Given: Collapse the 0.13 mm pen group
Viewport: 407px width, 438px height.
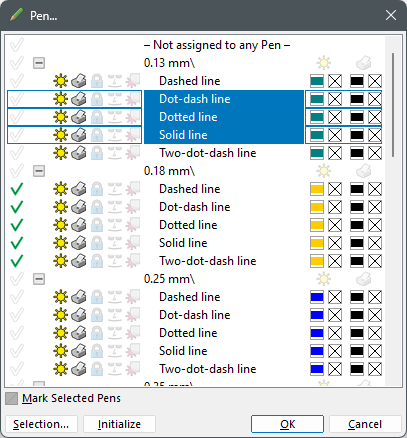Looking at the screenshot, I should (x=39, y=63).
